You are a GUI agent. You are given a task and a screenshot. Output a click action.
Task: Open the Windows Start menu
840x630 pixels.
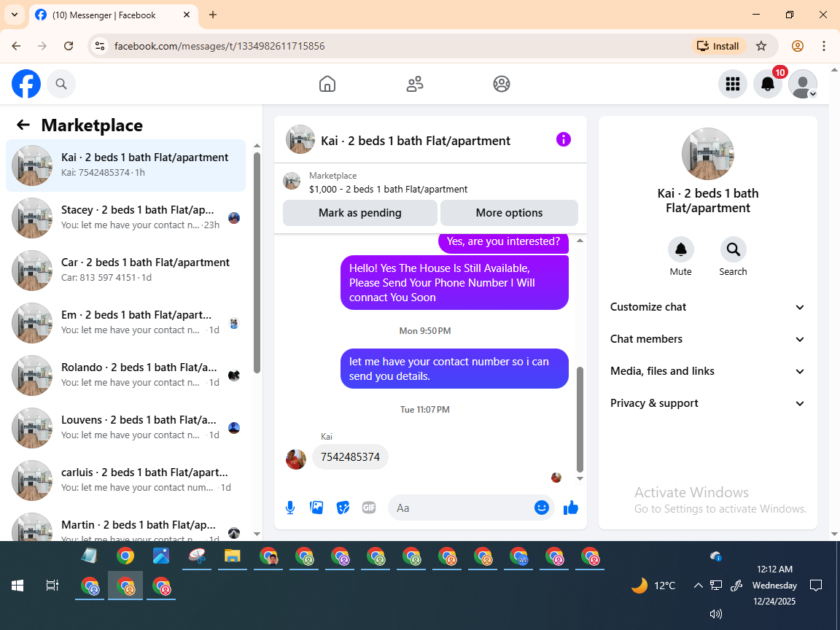pos(17,586)
